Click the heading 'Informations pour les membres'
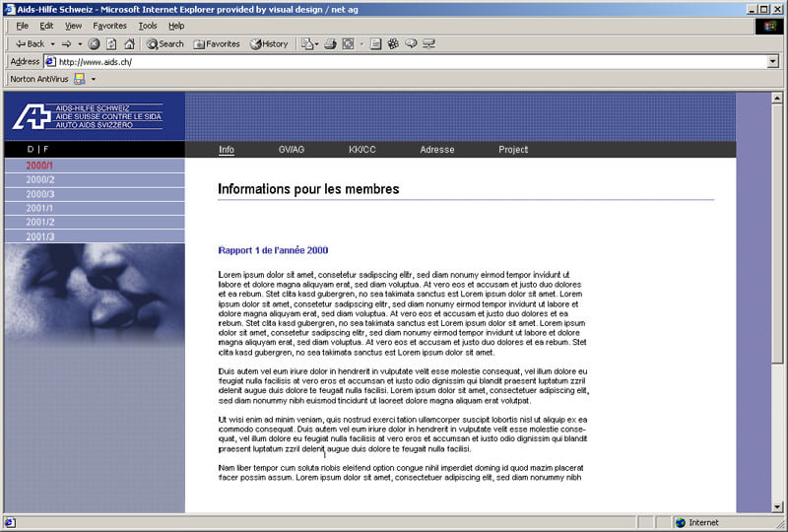Image resolution: width=788 pixels, height=532 pixels. (x=308, y=189)
